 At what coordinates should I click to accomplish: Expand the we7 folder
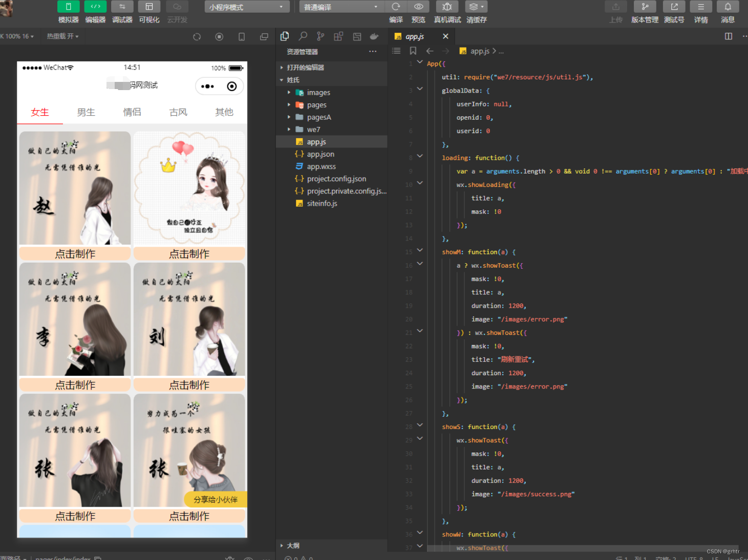[331, 130]
